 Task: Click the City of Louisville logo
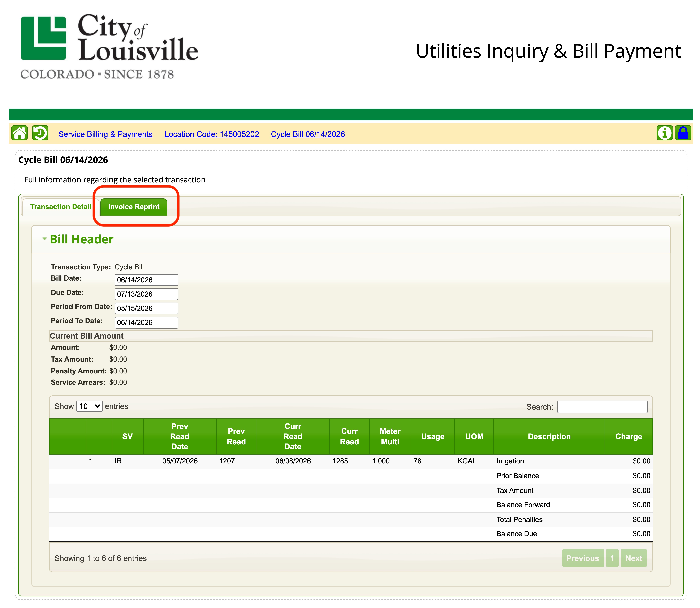pyautogui.click(x=109, y=46)
